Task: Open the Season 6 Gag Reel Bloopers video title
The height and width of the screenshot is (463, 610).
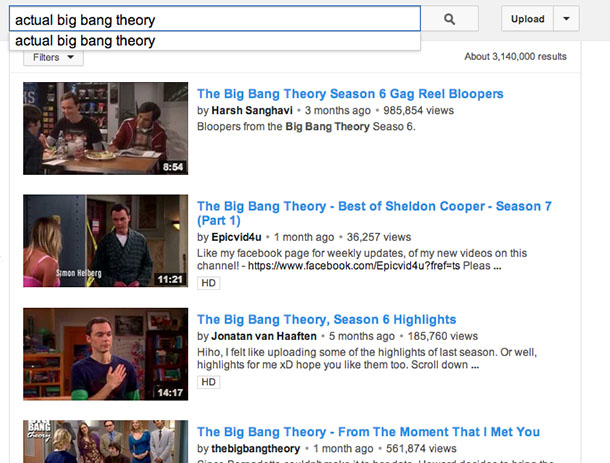Action: [350, 94]
